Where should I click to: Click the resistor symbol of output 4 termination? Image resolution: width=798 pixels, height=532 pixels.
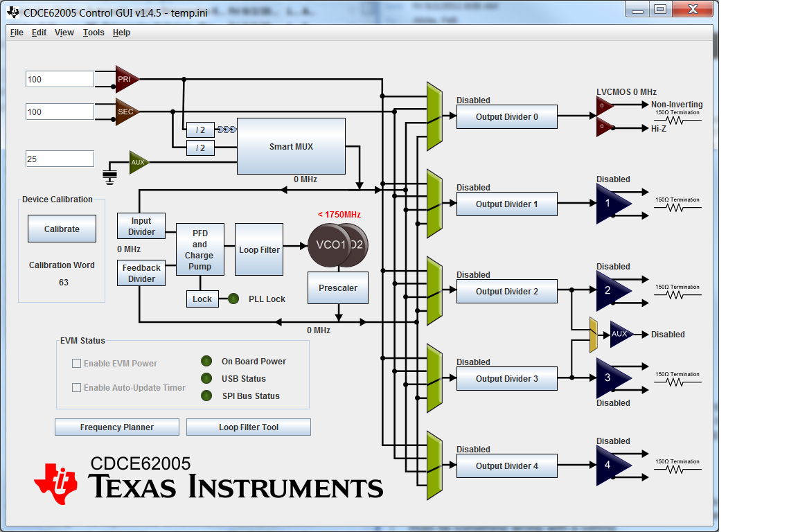[x=677, y=470]
